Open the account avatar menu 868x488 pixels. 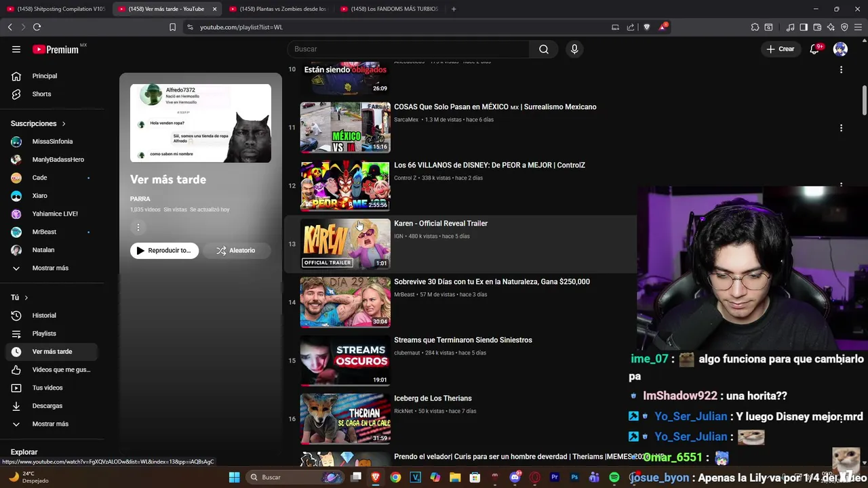pyautogui.click(x=840, y=49)
